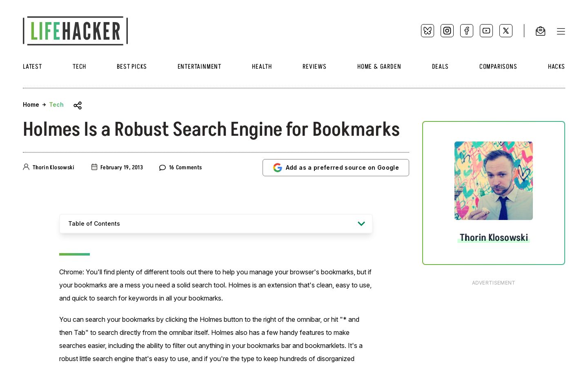
Task: Click the Tech breadcrumb link
Action: coord(56,105)
